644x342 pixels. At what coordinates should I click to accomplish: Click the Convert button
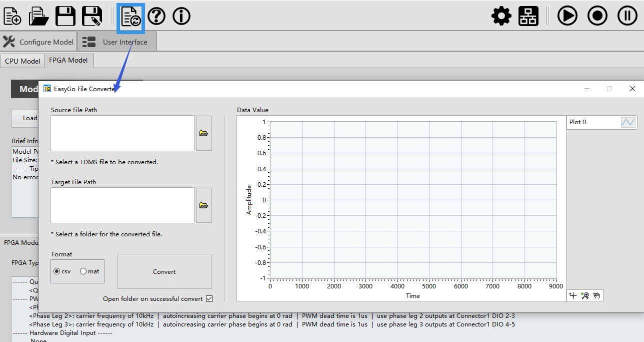tap(164, 271)
